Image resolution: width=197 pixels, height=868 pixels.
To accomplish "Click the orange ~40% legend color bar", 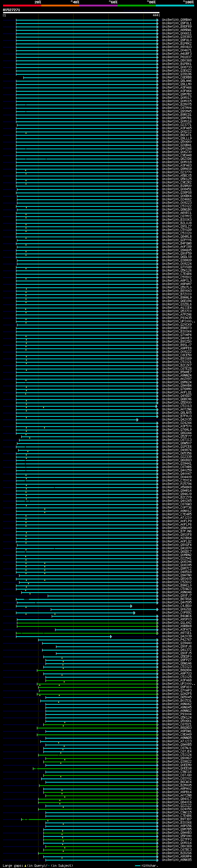I will click(60, 6).
